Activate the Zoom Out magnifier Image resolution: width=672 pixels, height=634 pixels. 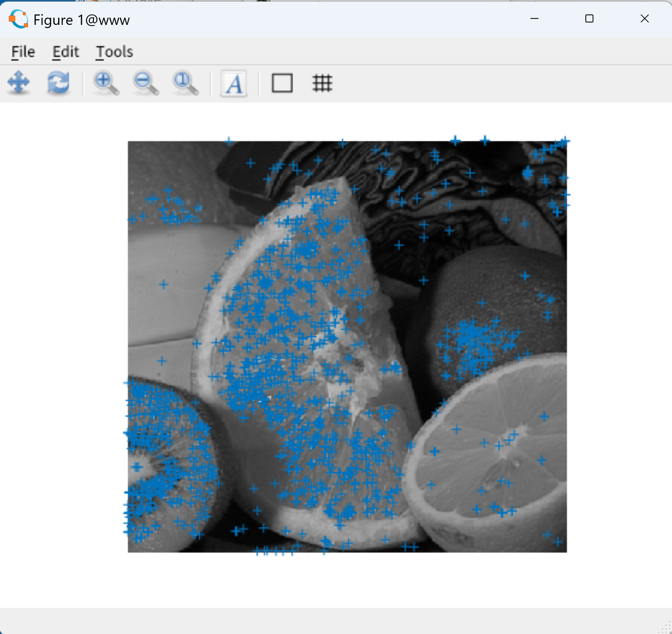[146, 83]
